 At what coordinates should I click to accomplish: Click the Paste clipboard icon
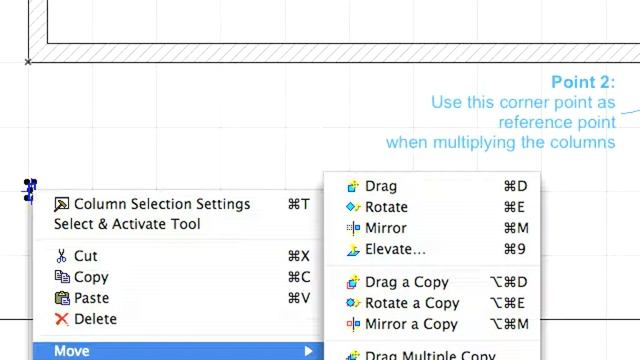(62, 298)
